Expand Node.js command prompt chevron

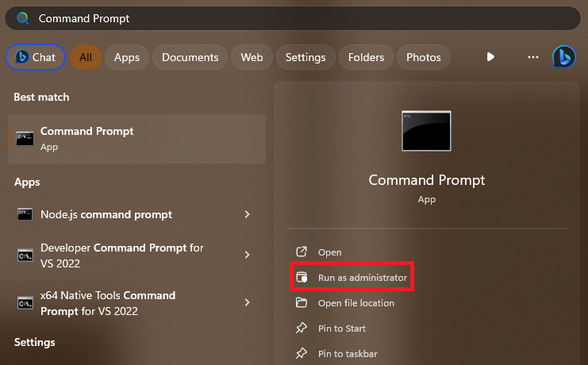point(248,214)
